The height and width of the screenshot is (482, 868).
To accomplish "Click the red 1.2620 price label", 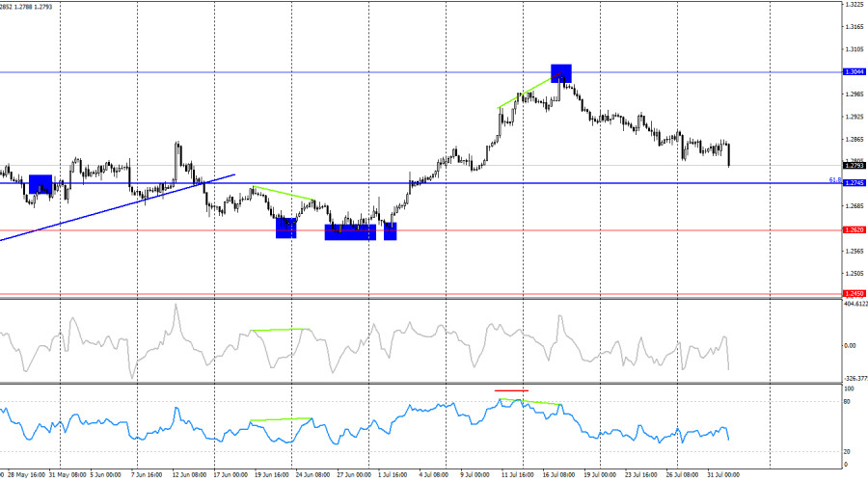I will [x=854, y=230].
